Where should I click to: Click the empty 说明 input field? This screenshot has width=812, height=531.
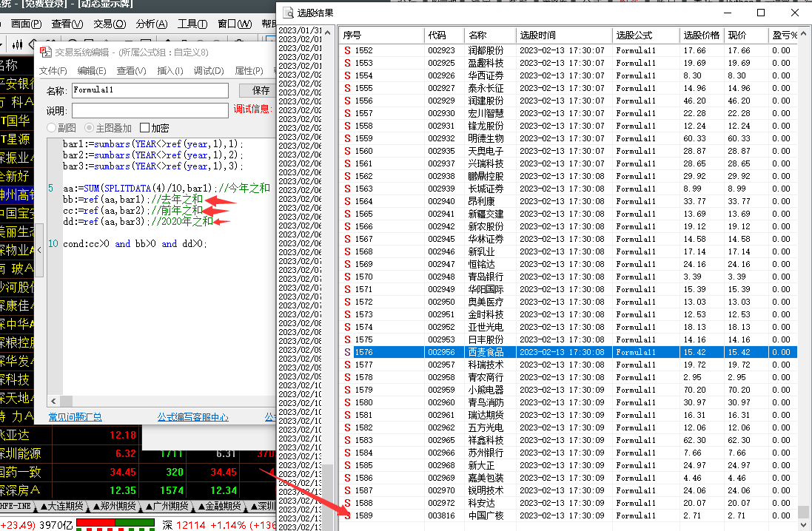(150, 110)
